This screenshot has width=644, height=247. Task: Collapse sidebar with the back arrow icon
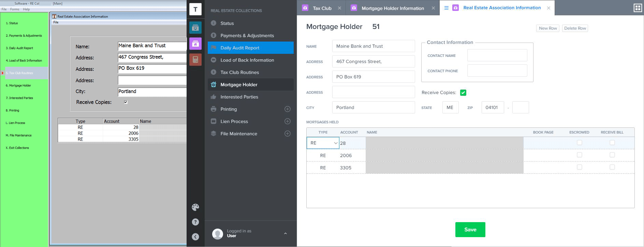[195, 237]
